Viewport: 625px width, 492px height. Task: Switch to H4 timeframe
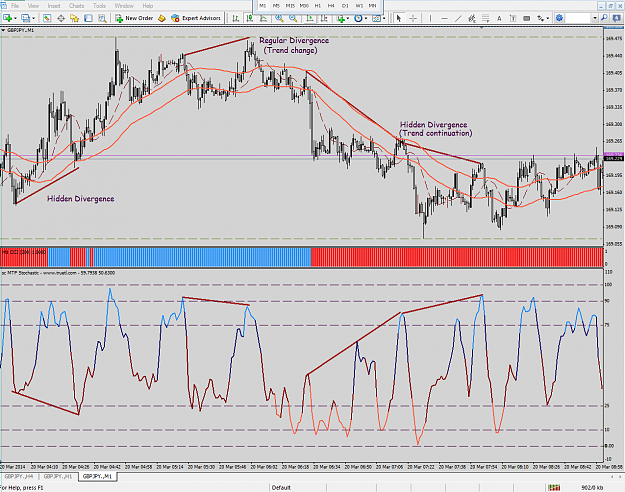click(331, 6)
